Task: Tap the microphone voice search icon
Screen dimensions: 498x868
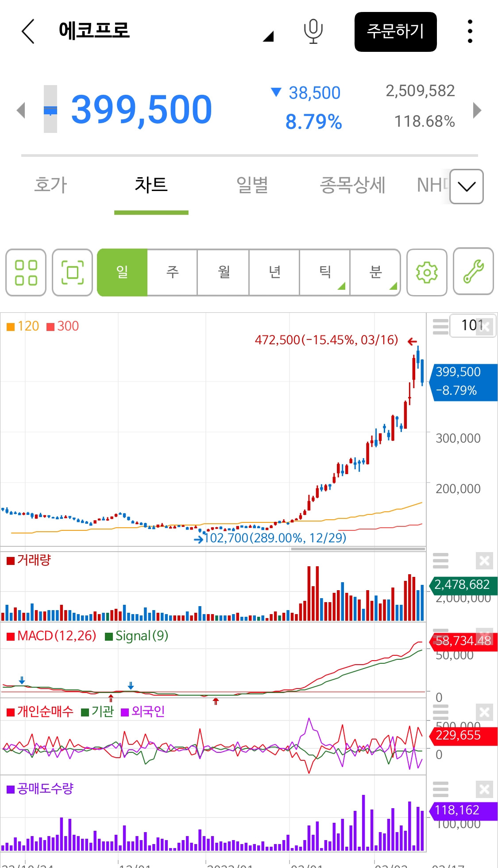Action: point(313,31)
